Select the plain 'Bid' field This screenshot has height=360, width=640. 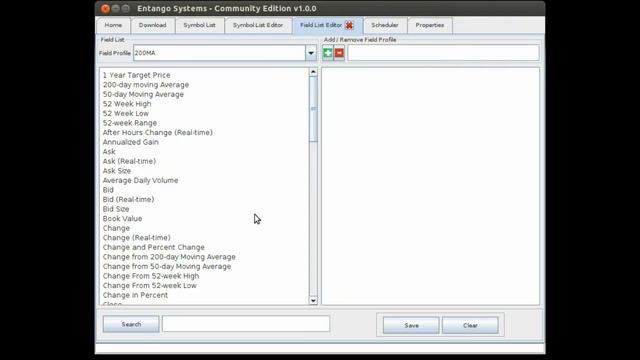[108, 190]
